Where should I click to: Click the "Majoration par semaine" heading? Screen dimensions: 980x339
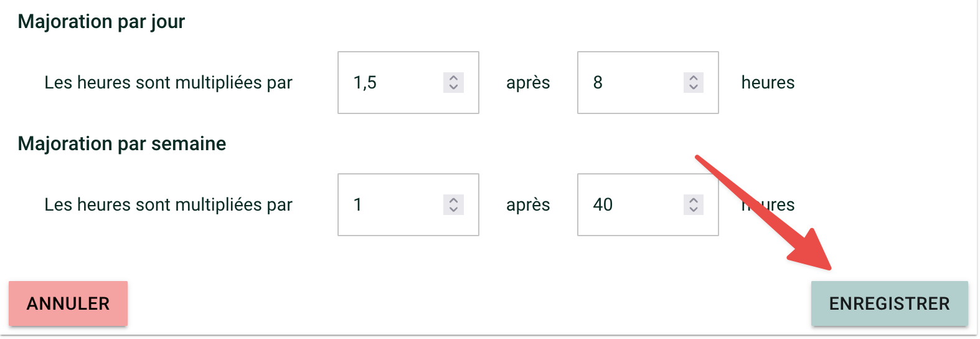coord(122,143)
